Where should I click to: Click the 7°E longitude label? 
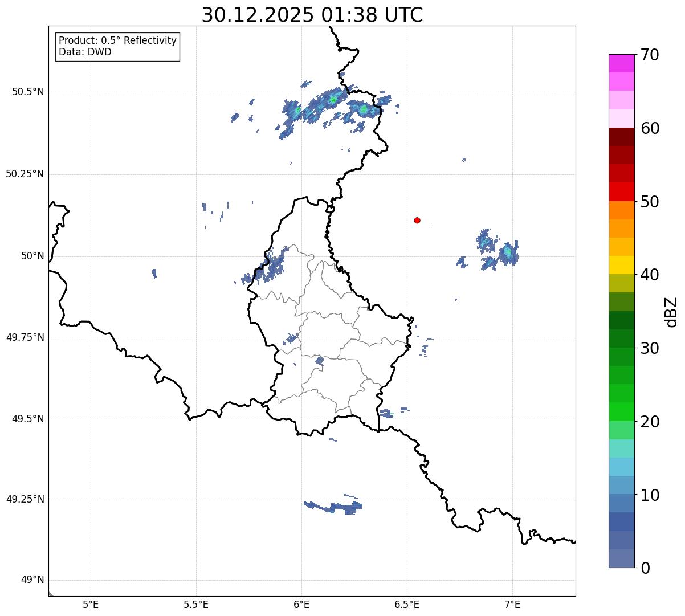[512, 604]
